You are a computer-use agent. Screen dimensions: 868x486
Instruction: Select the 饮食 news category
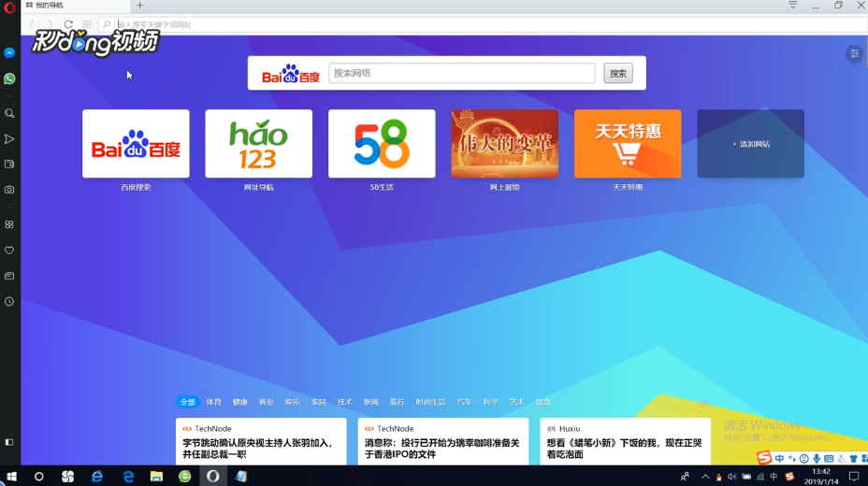(543, 402)
